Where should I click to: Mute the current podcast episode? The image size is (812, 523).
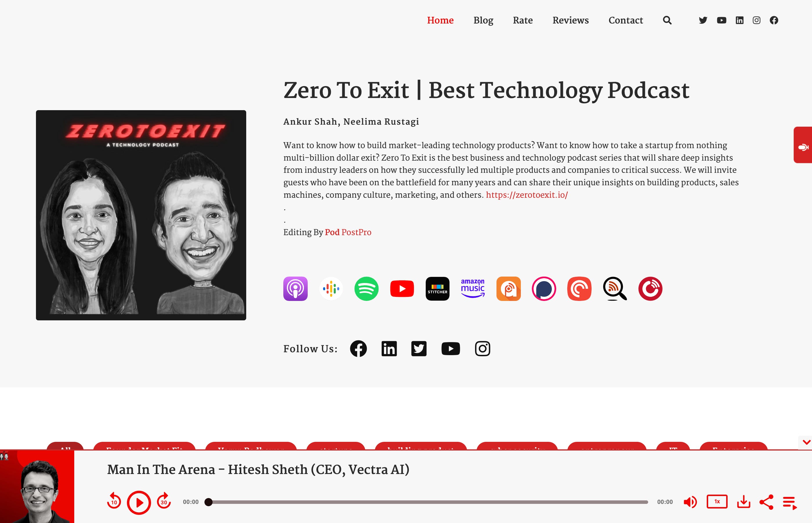click(x=691, y=502)
